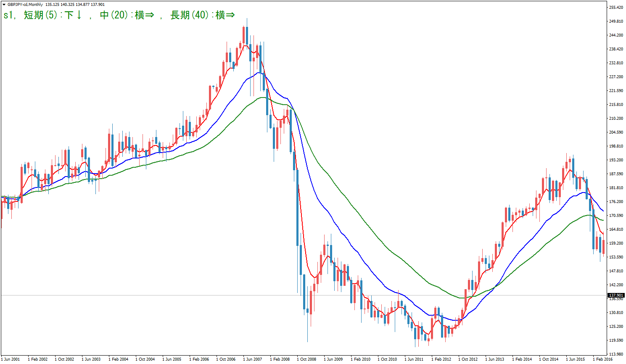Click the 142.200 price axis label
The image size is (626, 364).
pyautogui.click(x=616, y=285)
